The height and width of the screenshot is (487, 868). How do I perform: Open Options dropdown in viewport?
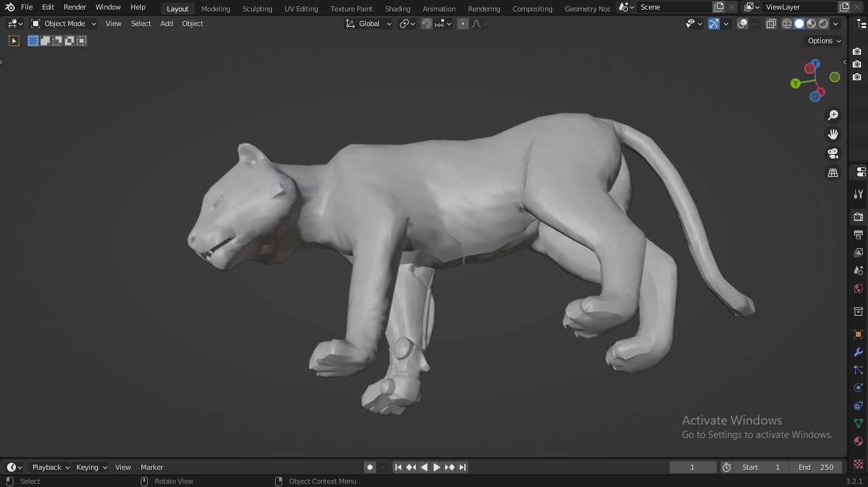pos(824,41)
